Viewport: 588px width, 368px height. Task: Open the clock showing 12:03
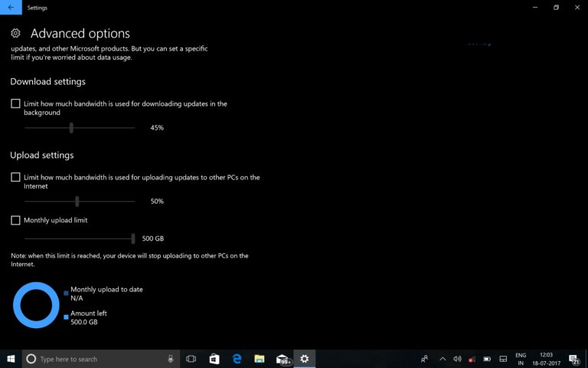pos(546,359)
